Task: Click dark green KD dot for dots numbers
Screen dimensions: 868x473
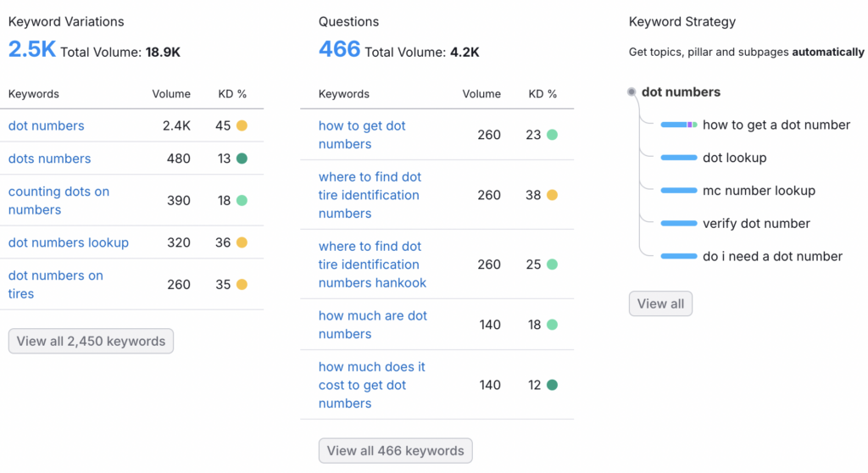Action: tap(242, 159)
